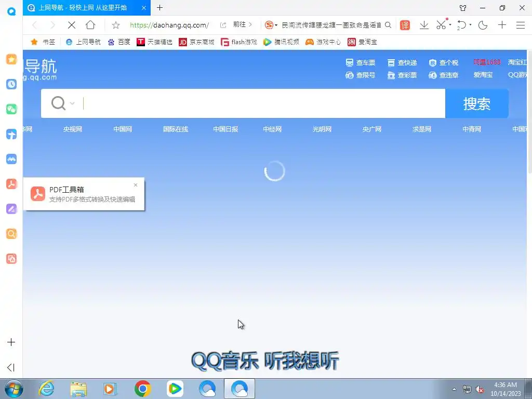
Task: Open Google Chrome from the taskbar
Action: 142,389
